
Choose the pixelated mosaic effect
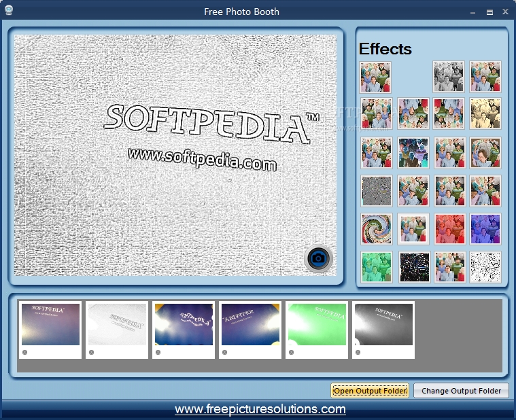449,267
